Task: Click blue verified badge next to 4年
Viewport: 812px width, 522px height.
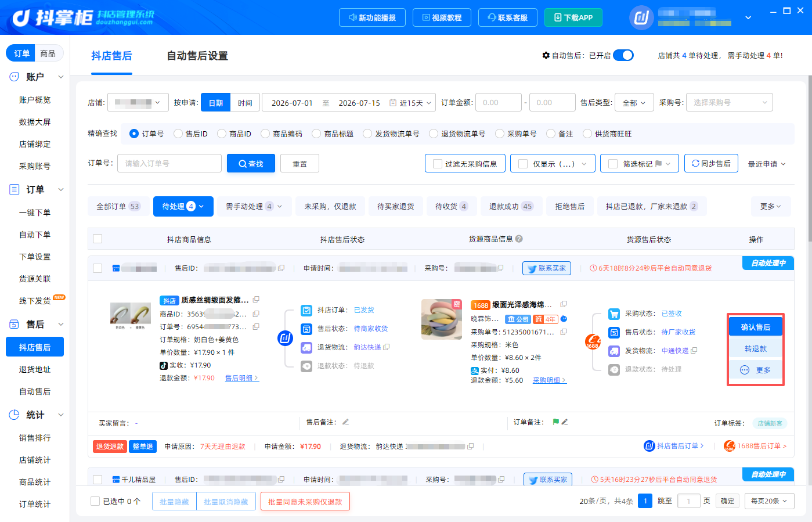Action: [x=564, y=319]
